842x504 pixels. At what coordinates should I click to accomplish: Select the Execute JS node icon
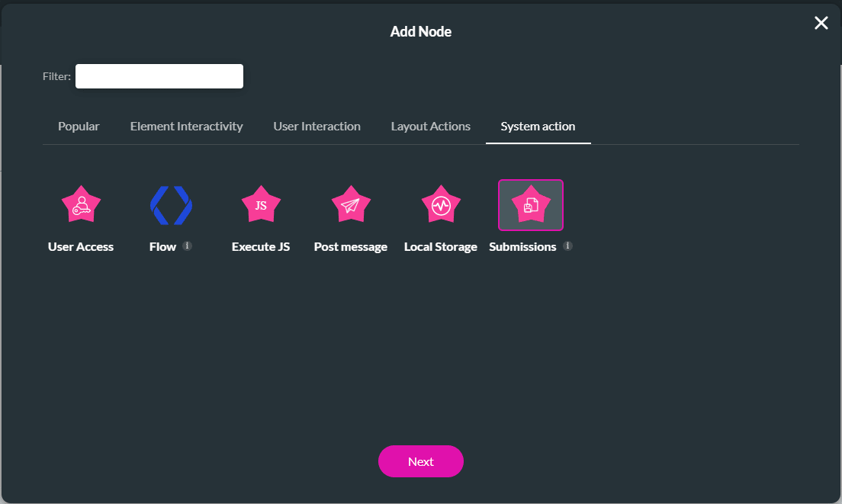pos(261,204)
